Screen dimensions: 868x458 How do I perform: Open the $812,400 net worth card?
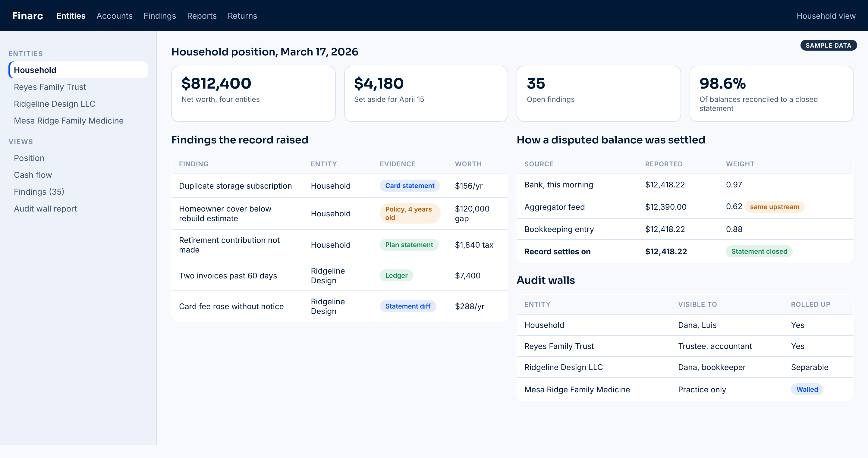click(x=253, y=94)
